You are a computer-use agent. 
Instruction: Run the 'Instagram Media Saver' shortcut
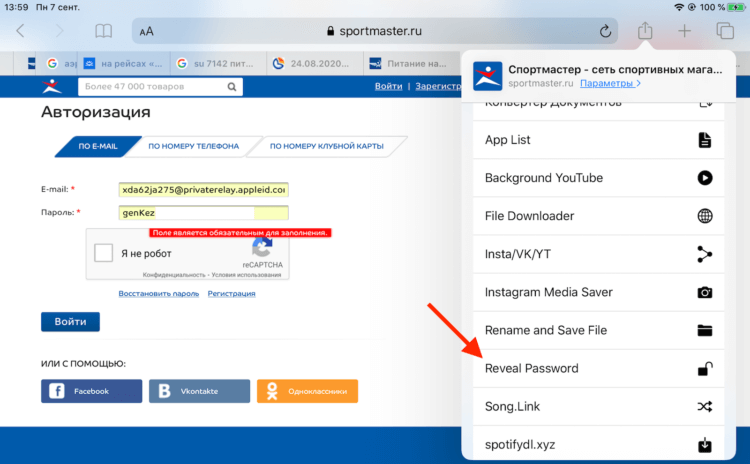pos(598,292)
